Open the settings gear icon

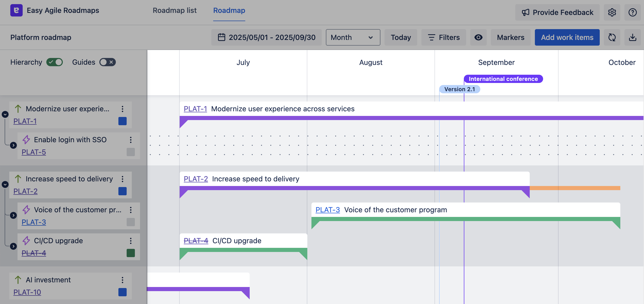point(612,12)
